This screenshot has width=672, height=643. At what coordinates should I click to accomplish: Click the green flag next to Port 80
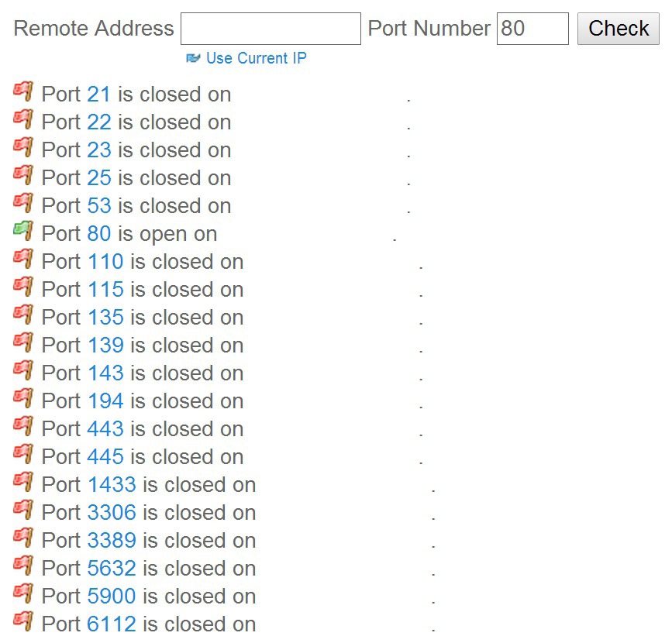23,231
